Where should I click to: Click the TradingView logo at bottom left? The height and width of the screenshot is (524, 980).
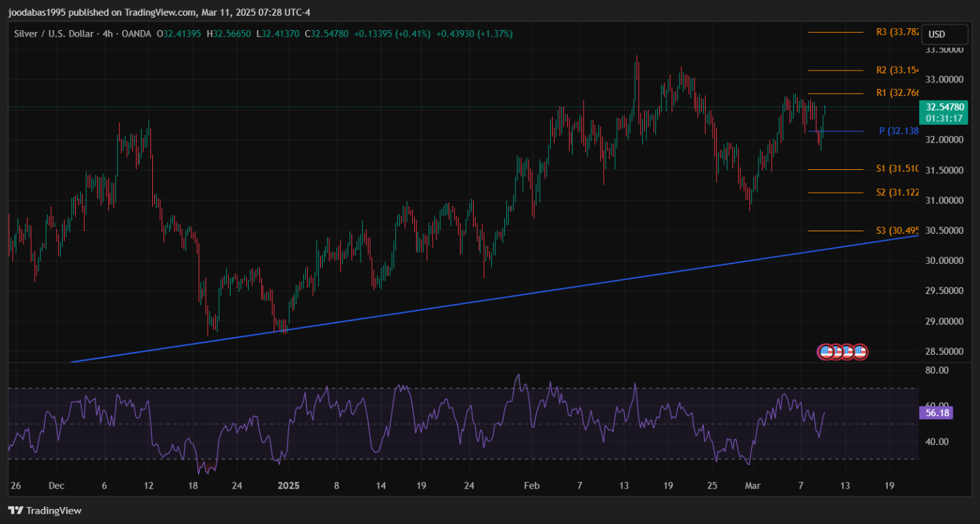(x=44, y=510)
